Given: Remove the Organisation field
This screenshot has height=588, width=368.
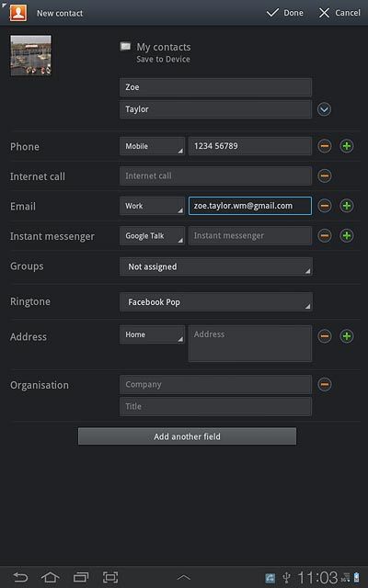Looking at the screenshot, I should click(325, 384).
